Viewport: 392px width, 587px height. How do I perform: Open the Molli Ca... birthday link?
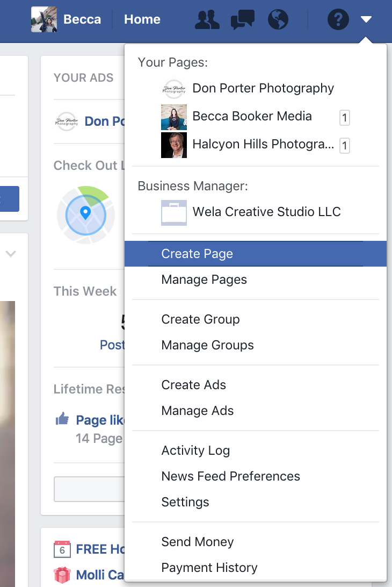pyautogui.click(x=100, y=575)
